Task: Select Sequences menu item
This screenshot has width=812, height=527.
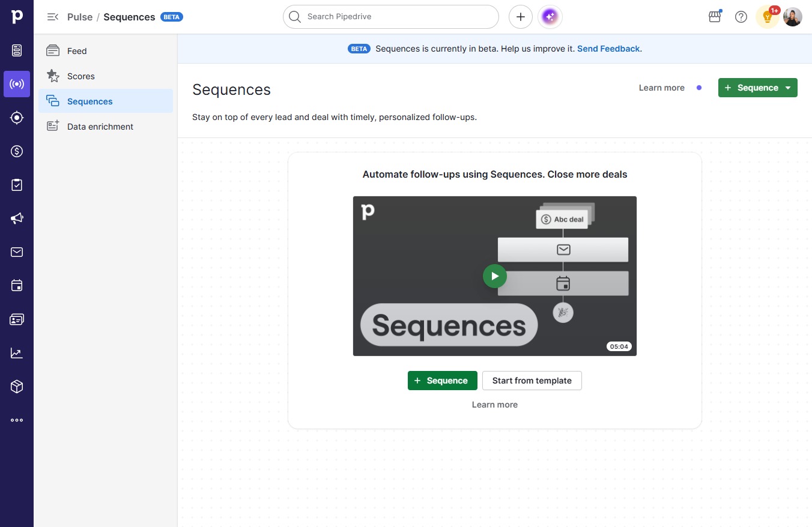Action: (106, 101)
